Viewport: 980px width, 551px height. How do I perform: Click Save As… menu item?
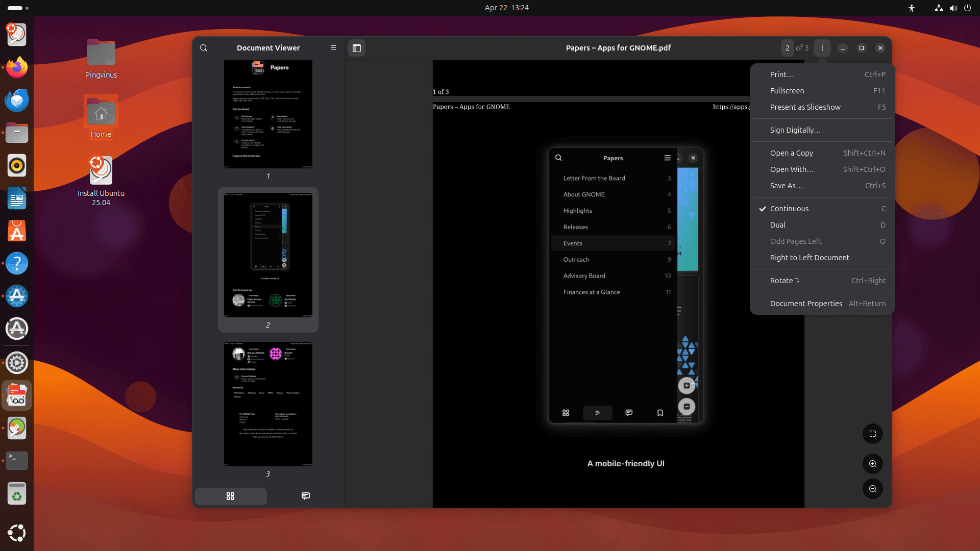pos(822,186)
